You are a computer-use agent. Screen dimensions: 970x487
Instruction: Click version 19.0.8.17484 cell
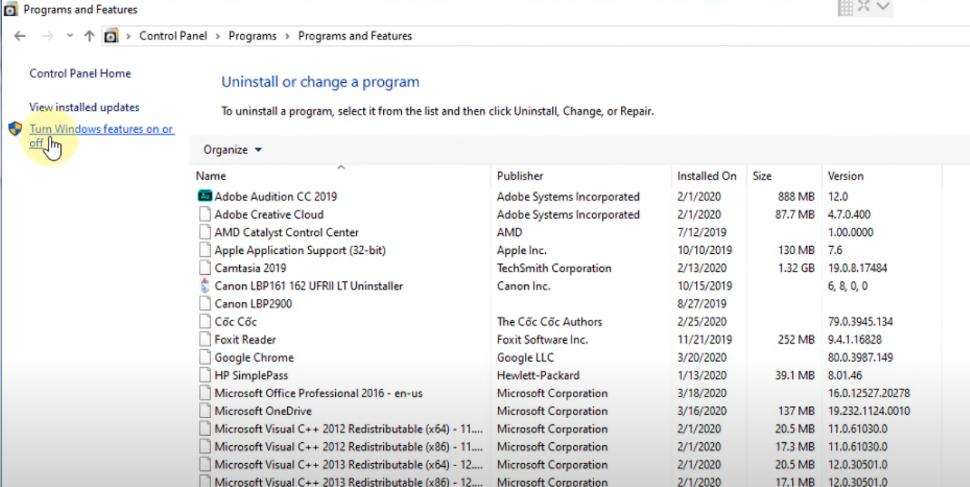857,269
